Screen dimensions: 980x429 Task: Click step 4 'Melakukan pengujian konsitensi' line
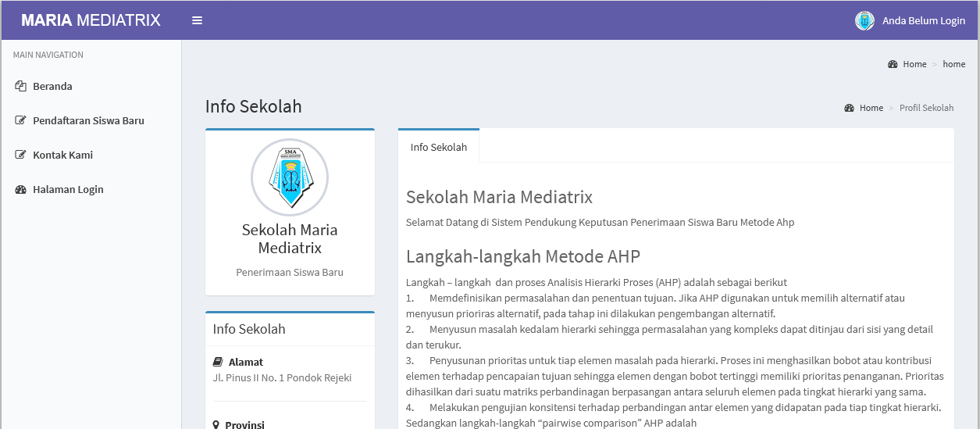(x=674, y=407)
